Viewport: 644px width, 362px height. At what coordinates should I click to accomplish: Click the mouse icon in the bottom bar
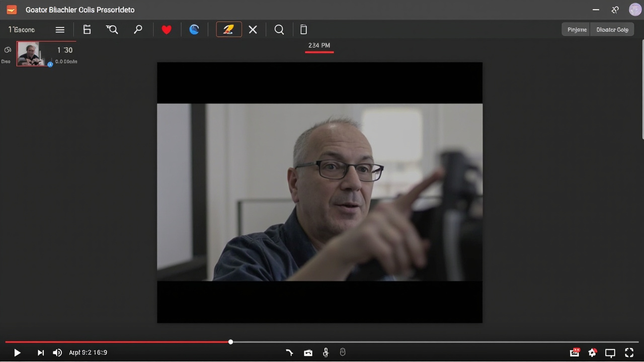point(343,352)
